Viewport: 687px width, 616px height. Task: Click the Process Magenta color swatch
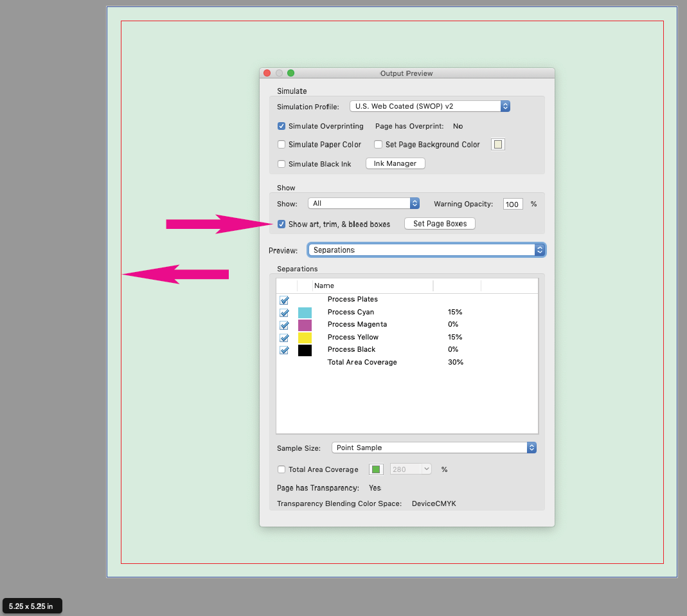[x=305, y=324]
